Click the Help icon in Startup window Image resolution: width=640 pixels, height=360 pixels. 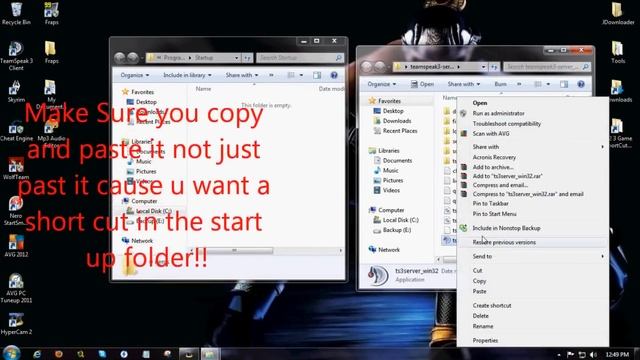tap(334, 75)
